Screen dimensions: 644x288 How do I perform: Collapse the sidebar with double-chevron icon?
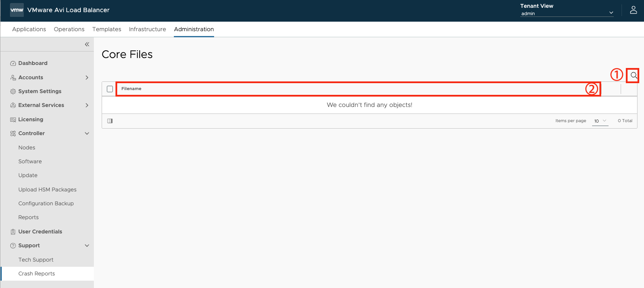tap(87, 44)
